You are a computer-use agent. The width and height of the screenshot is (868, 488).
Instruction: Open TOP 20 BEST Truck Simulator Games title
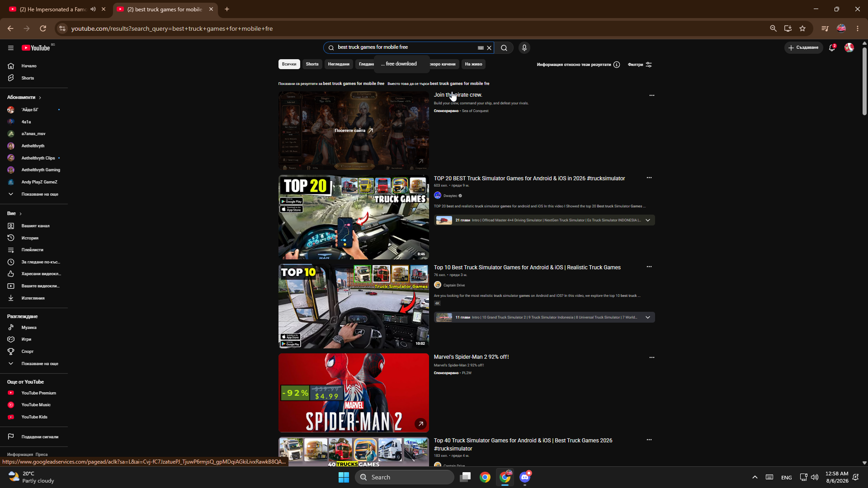click(529, 178)
